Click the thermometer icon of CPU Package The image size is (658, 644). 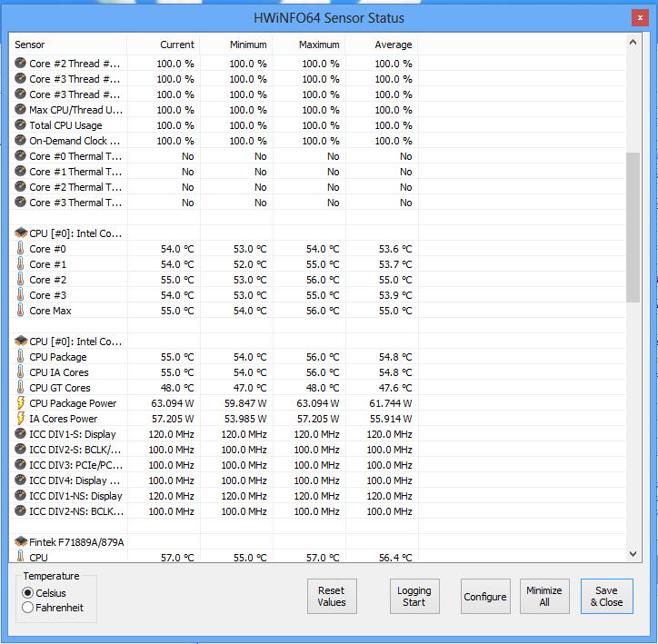(x=20, y=356)
